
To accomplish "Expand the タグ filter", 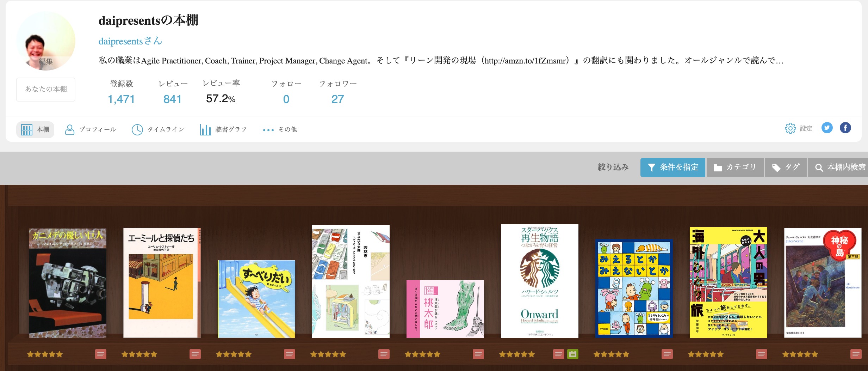I will pyautogui.click(x=786, y=167).
